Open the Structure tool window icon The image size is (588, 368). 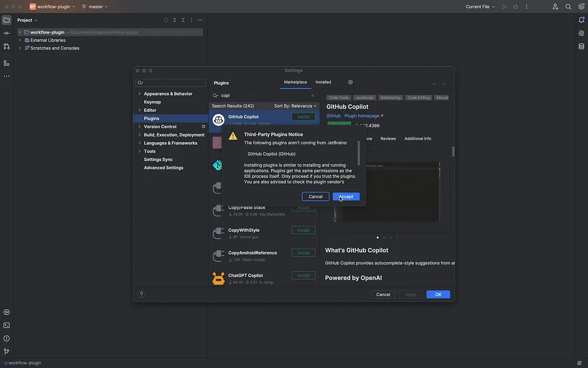point(6,63)
